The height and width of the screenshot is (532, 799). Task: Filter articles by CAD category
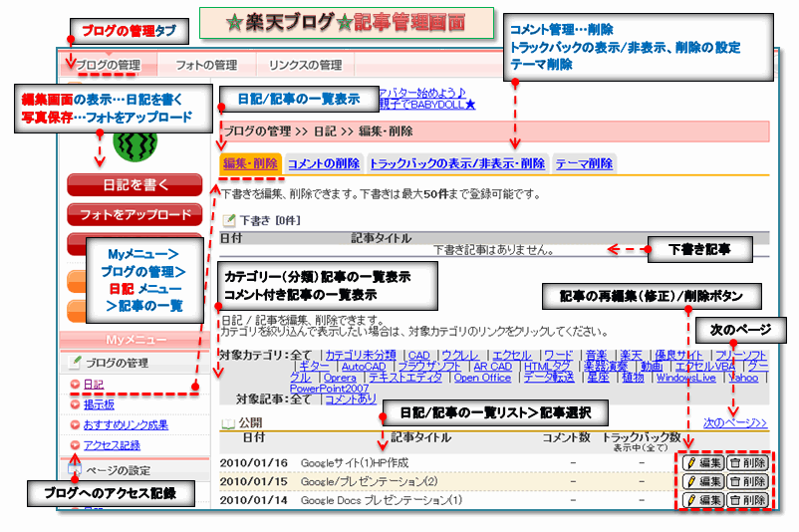[418, 356]
